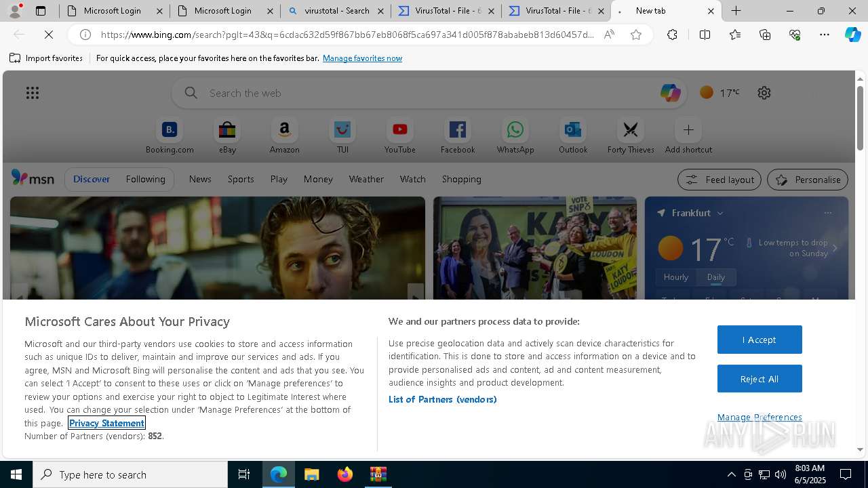Click Reject All cookies button
Screen dimensions: 868x488
point(759,379)
